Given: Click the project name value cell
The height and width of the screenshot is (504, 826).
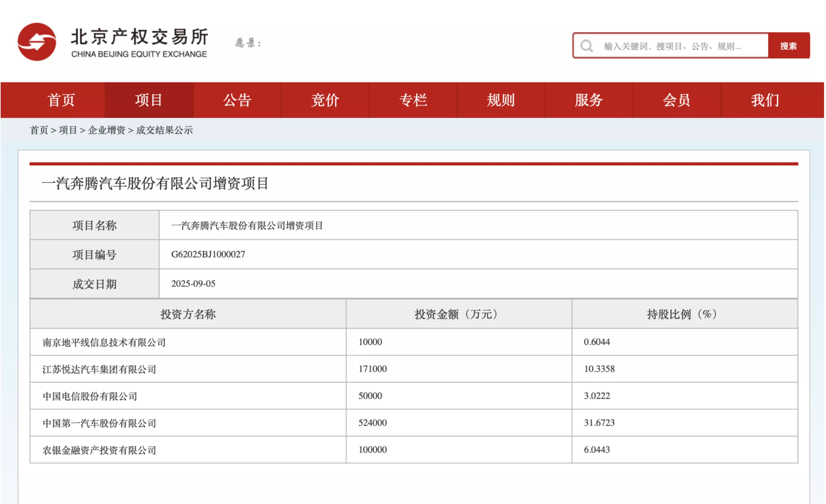Looking at the screenshot, I should 478,225.
